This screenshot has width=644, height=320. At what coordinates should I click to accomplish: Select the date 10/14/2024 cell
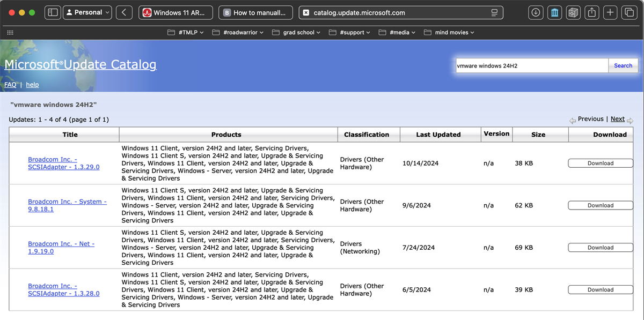pos(420,163)
